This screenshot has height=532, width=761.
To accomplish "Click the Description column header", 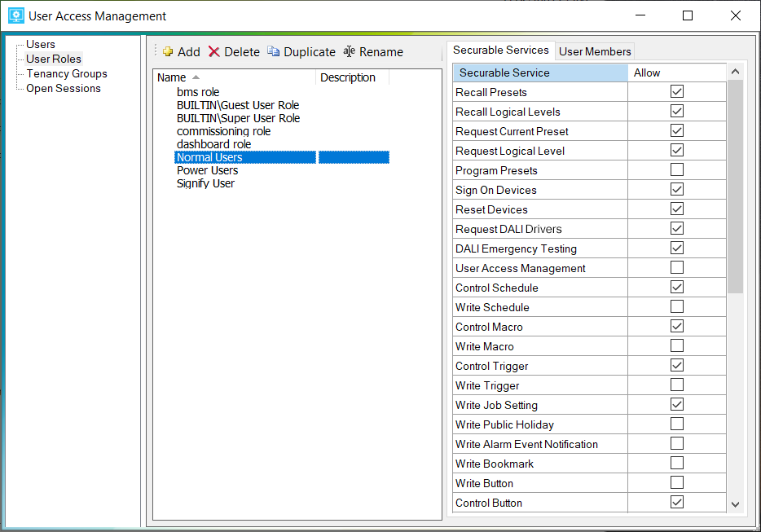I will (349, 77).
